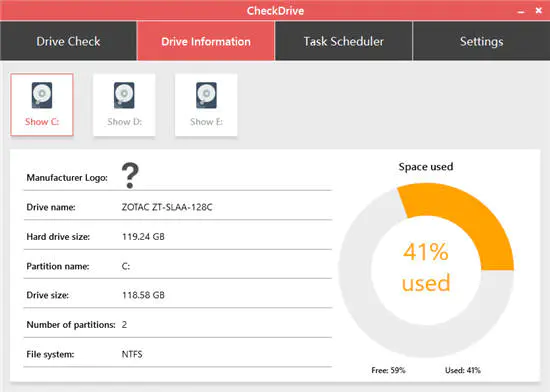Click the Manufacturer Logo: label

point(67,178)
